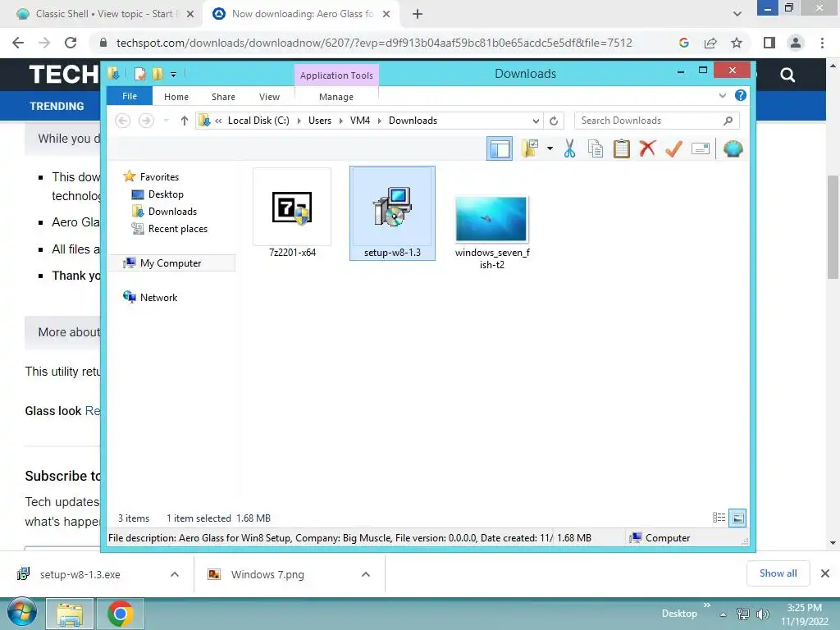The width and height of the screenshot is (840, 630).
Task: Switch to the View ribbon tab
Action: pyautogui.click(x=269, y=97)
